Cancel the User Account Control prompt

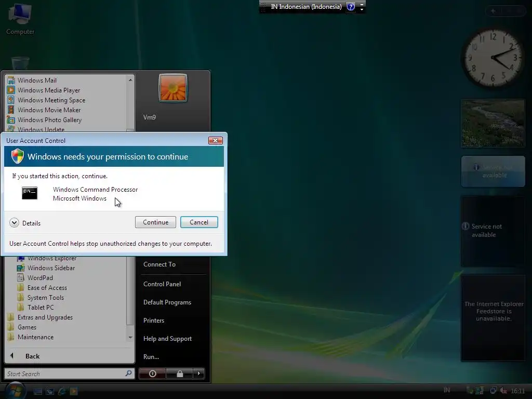click(199, 222)
